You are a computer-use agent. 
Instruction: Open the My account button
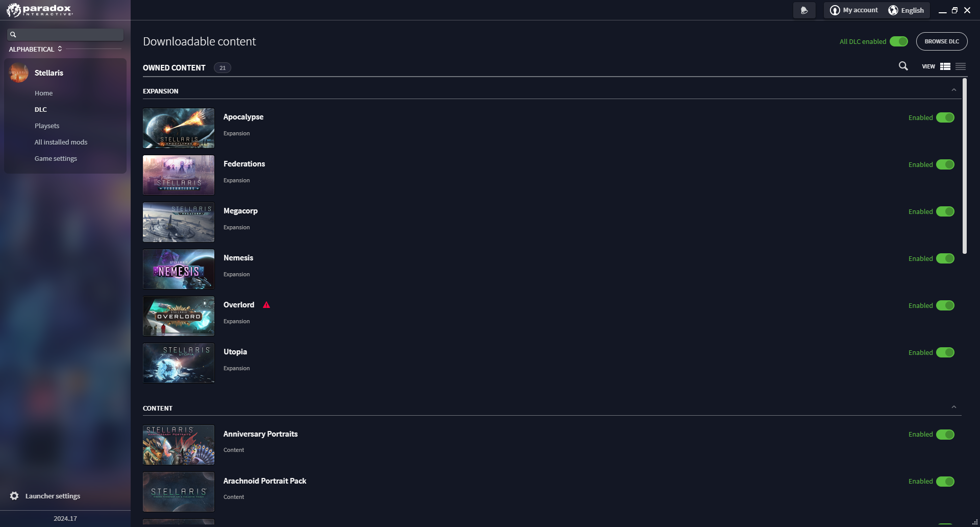tap(854, 10)
